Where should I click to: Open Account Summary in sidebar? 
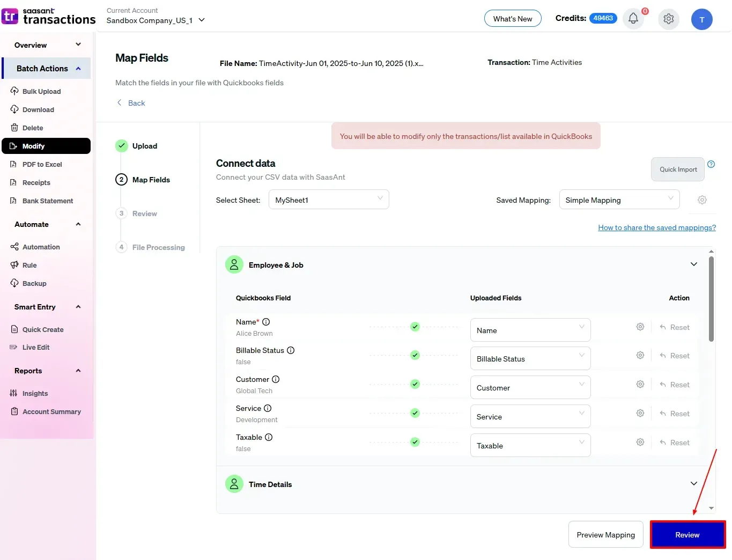click(46, 411)
